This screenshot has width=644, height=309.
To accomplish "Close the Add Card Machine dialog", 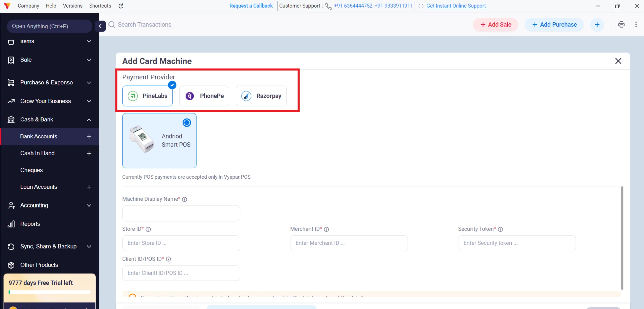I will [x=618, y=61].
